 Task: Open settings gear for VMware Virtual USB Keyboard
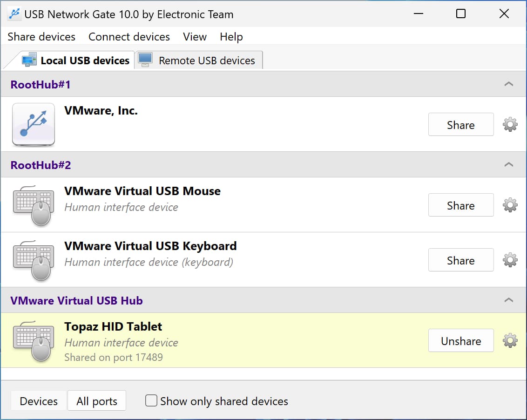tap(510, 260)
